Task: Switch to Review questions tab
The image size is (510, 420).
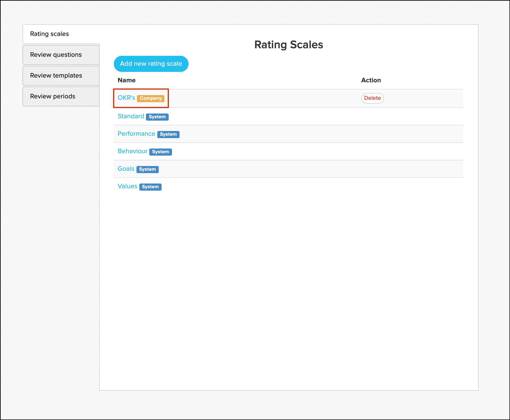Action: [x=56, y=55]
